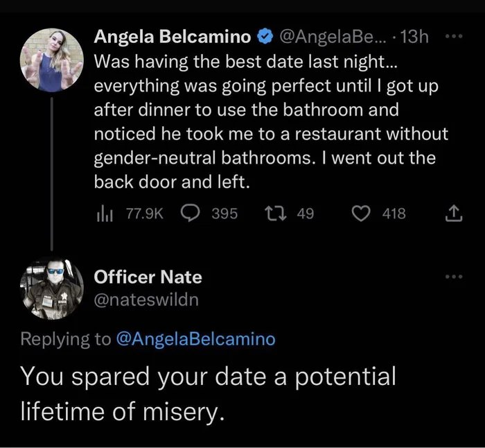
Task: Click the Officer Nate display name
Action: (x=148, y=277)
